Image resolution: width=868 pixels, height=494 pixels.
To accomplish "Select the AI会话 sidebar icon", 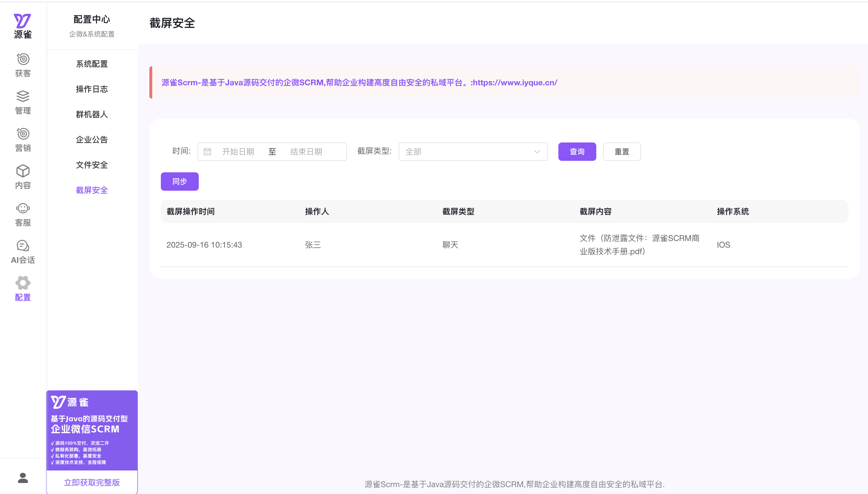I will click(x=22, y=251).
